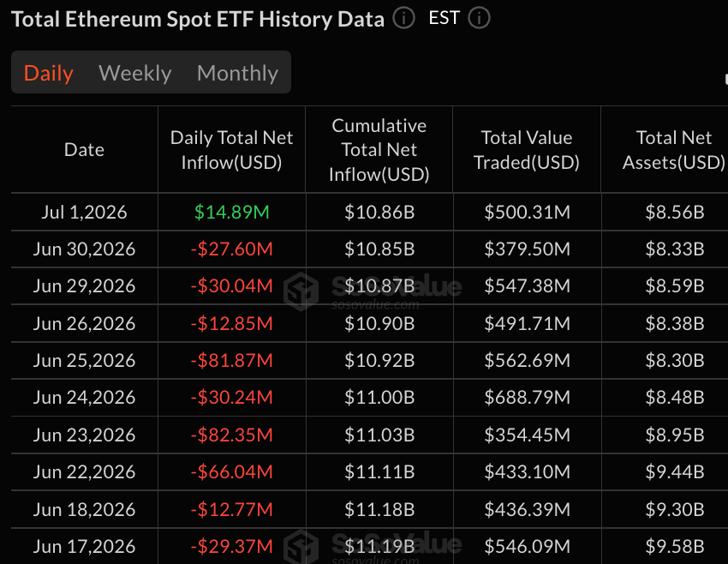Select the Jun 22,2026 date cell
Image resolution: width=728 pixels, height=564 pixels.
click(84, 471)
